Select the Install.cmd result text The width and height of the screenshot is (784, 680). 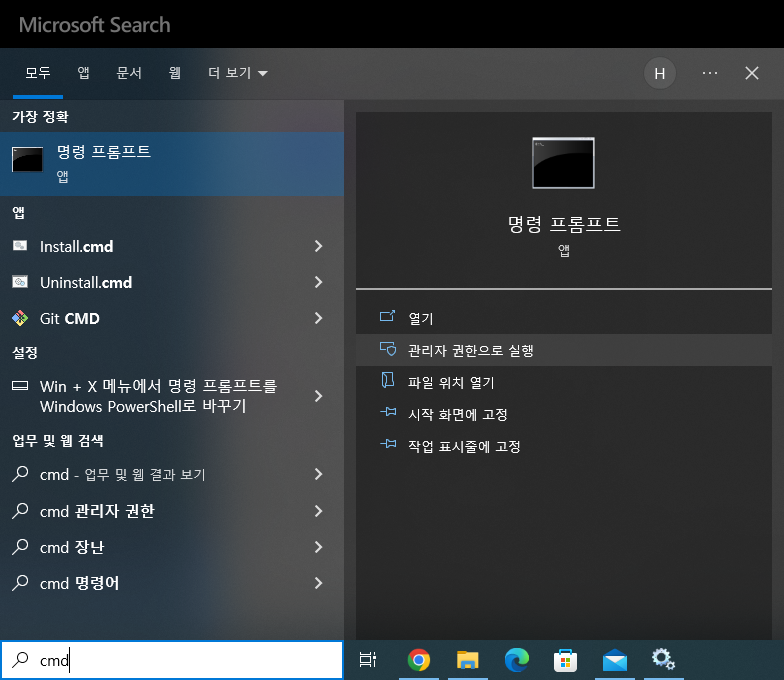click(x=76, y=246)
